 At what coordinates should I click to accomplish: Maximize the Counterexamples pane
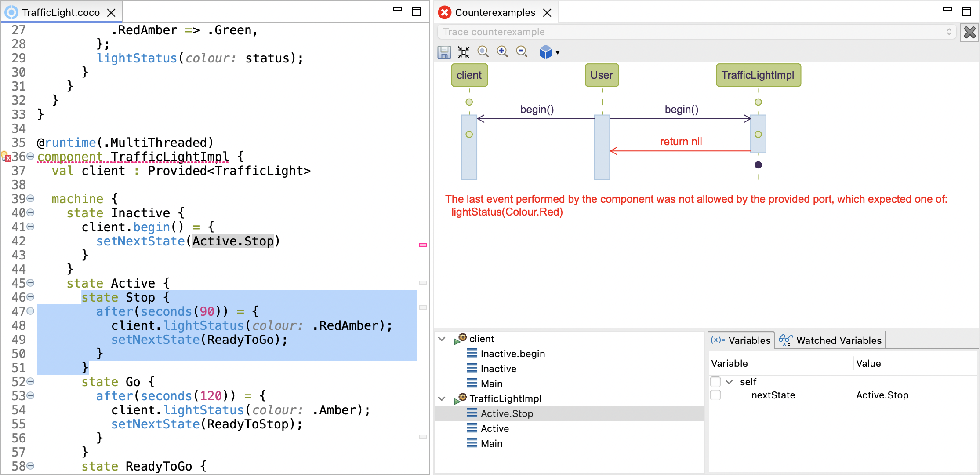pyautogui.click(x=967, y=11)
